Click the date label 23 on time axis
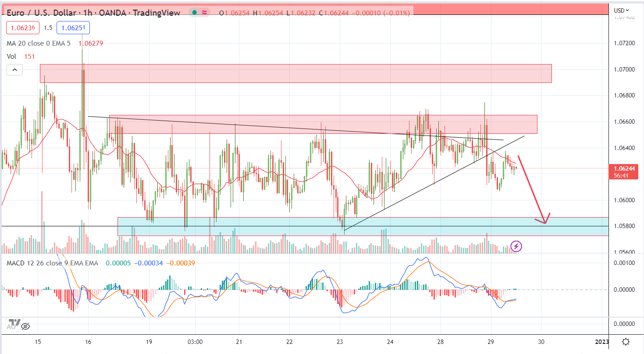 point(340,341)
